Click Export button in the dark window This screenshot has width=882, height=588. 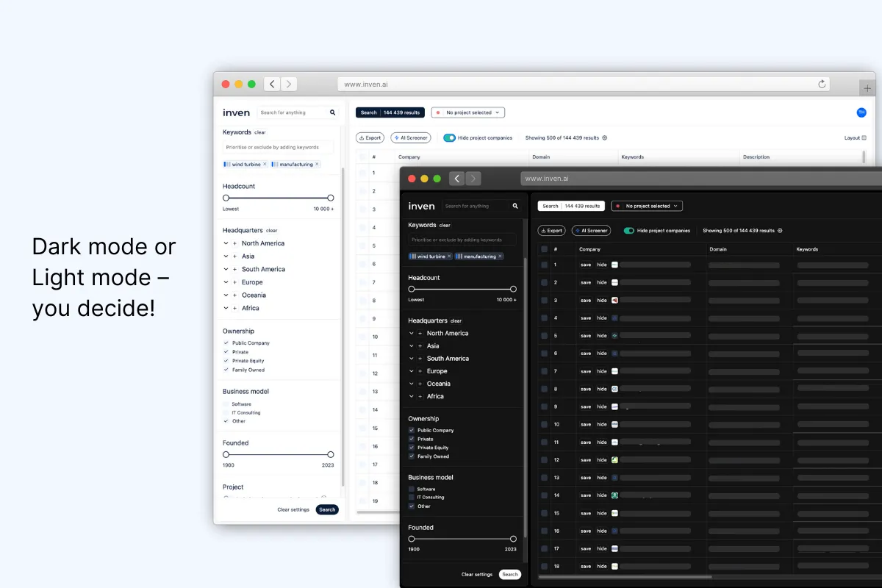tap(552, 231)
